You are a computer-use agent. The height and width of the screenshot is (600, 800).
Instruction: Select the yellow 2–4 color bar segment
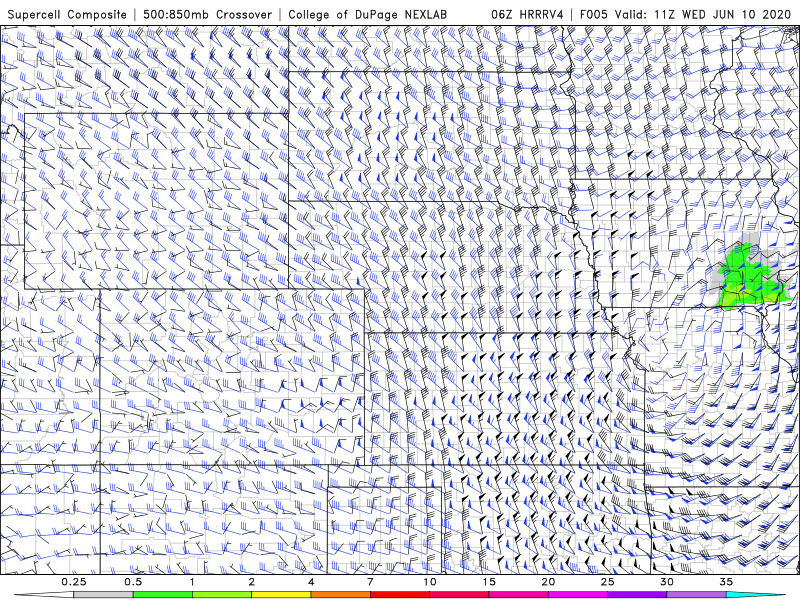[x=281, y=595]
